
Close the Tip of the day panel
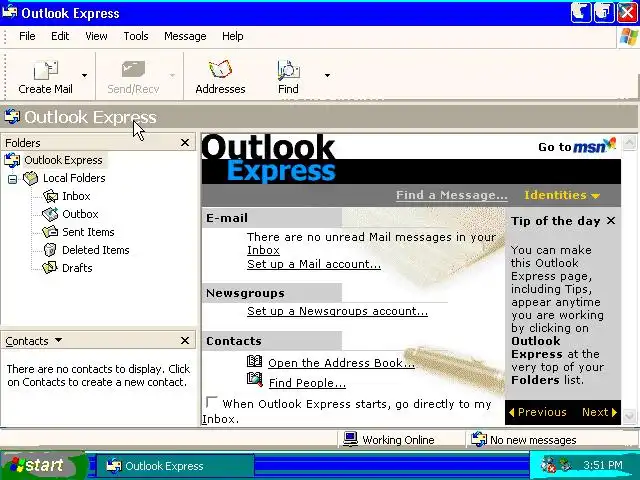coord(611,221)
